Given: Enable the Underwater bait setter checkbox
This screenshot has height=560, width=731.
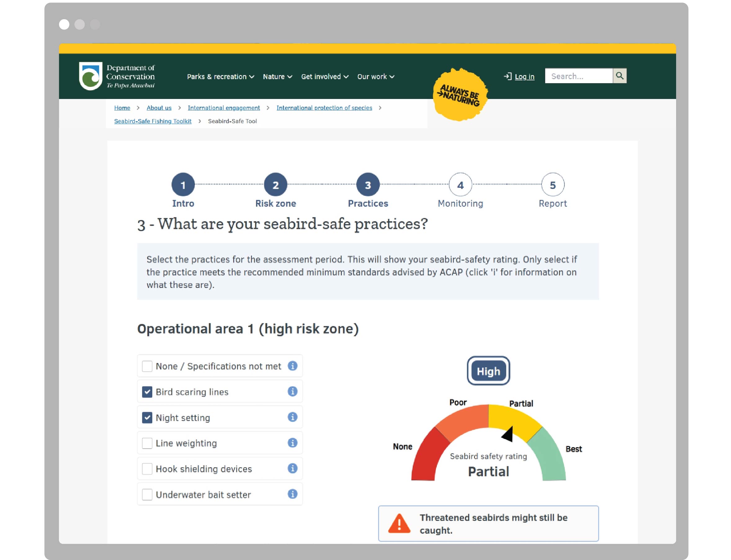Looking at the screenshot, I should point(147,494).
